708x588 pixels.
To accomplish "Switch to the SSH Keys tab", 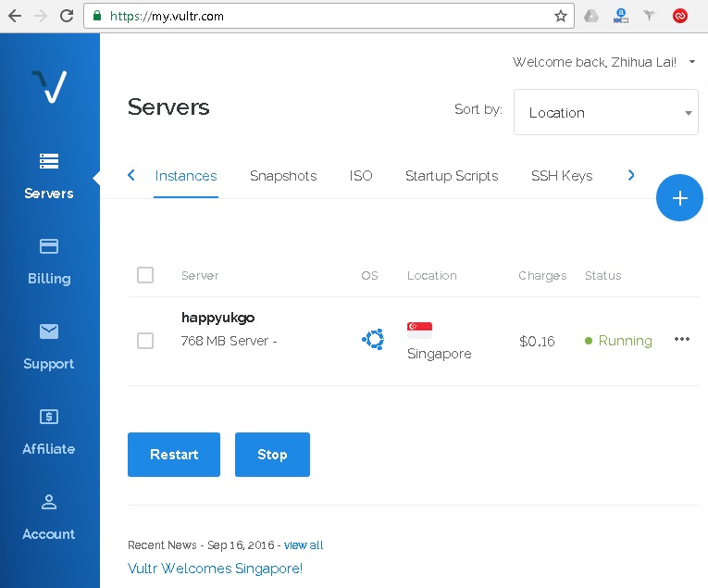I will click(x=562, y=176).
